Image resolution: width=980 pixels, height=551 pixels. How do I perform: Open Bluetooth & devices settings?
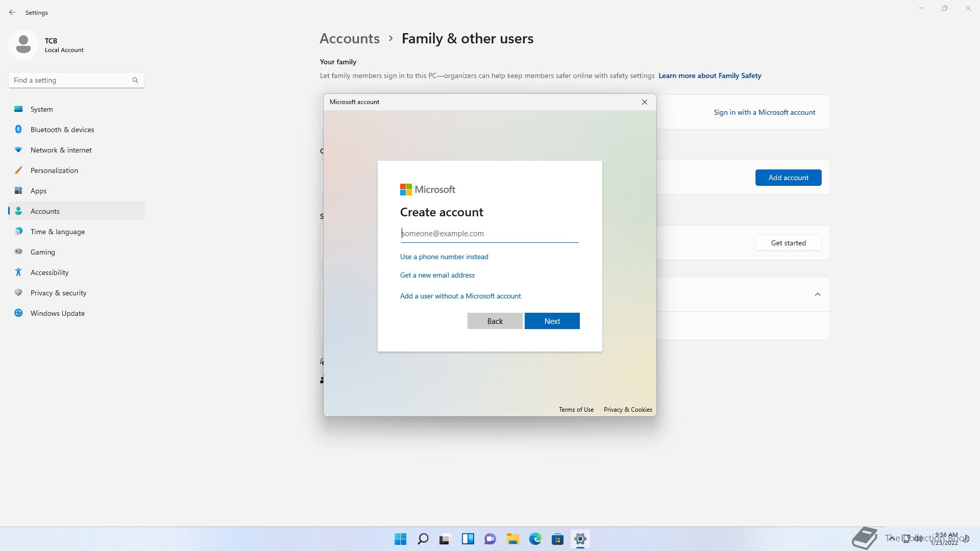pos(77,130)
